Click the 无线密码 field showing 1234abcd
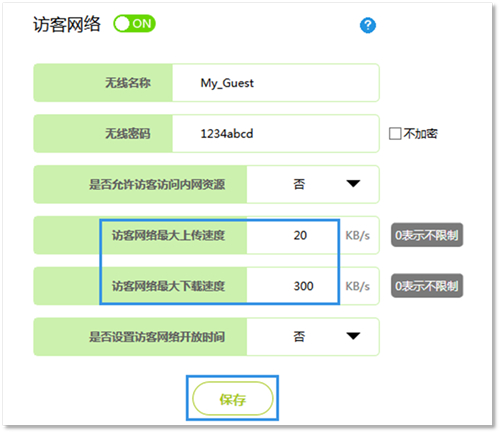 (276, 134)
